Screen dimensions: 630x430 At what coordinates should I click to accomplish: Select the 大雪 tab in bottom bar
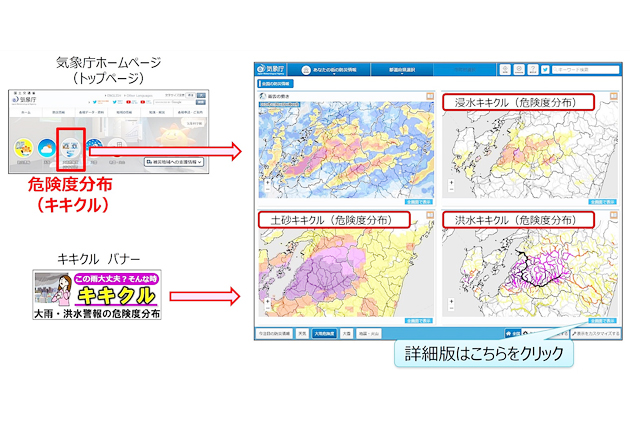(346, 334)
